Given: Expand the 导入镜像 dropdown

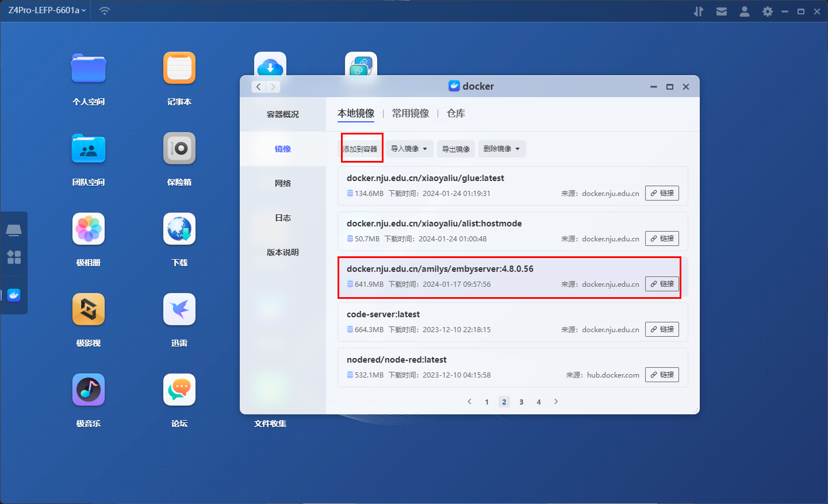Looking at the screenshot, I should (409, 149).
